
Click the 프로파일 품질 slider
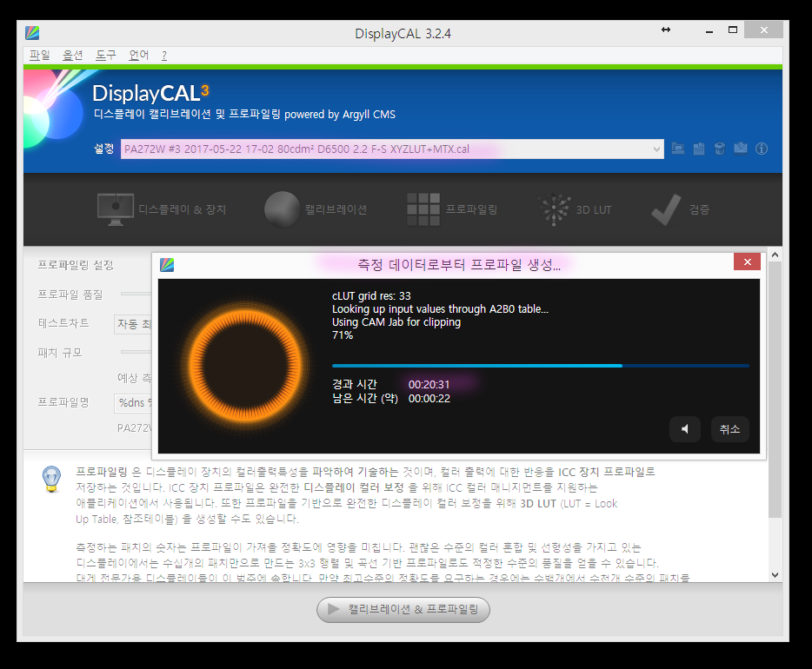click(x=136, y=294)
